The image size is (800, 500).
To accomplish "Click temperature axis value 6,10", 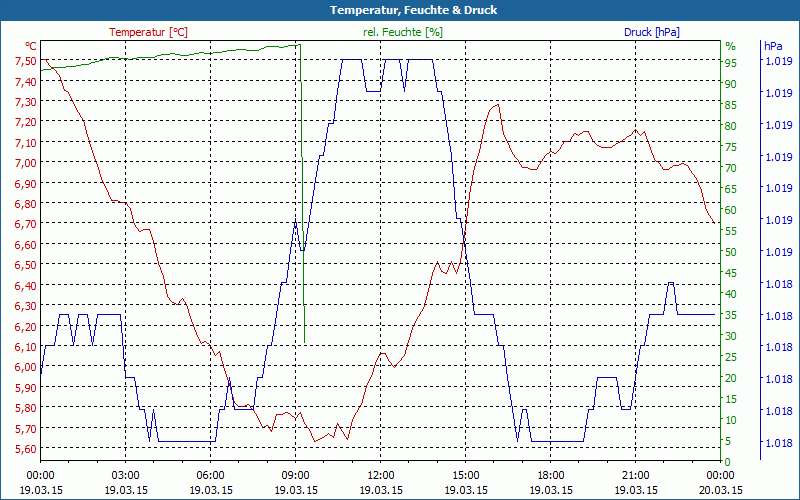I will 26,346.
